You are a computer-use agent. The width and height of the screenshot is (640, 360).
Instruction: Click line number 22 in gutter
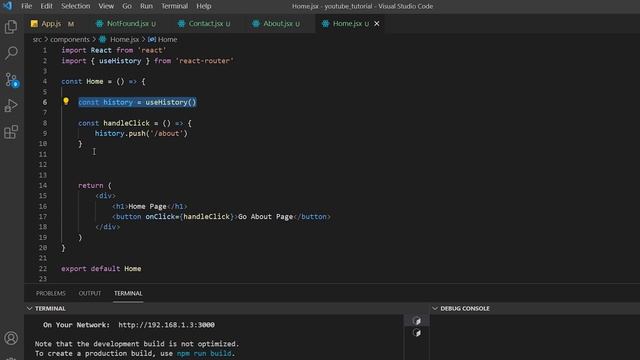[x=43, y=269]
